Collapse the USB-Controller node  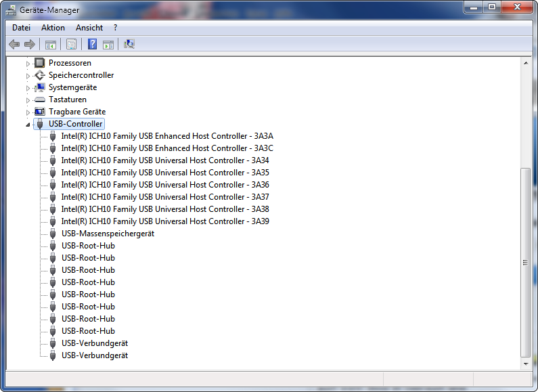pyautogui.click(x=28, y=125)
